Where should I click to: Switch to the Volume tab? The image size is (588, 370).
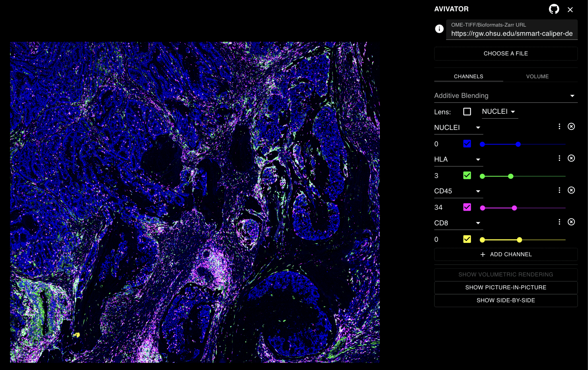tap(537, 76)
